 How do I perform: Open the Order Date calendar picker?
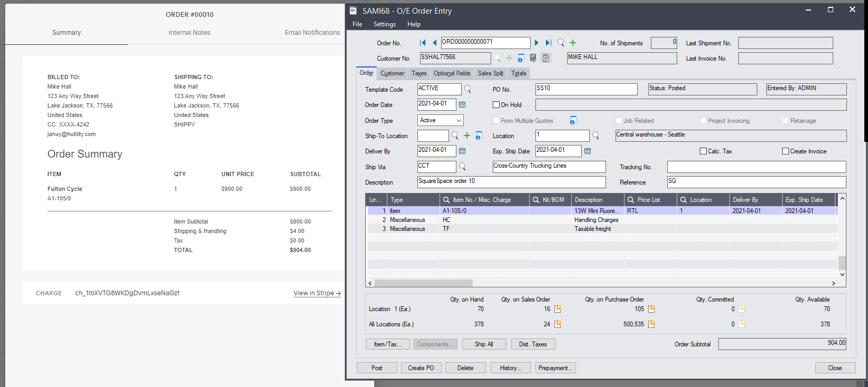click(462, 104)
